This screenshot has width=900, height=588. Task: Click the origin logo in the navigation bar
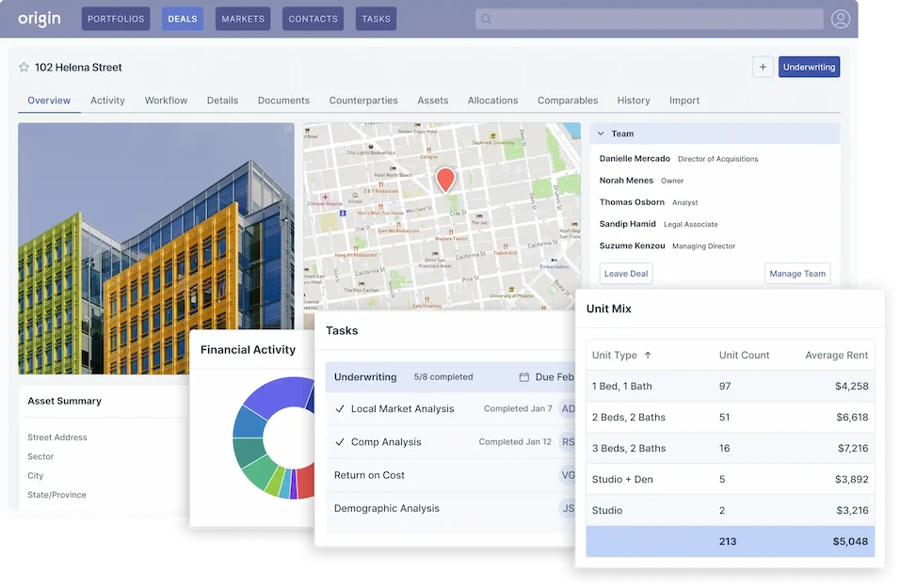click(x=39, y=18)
